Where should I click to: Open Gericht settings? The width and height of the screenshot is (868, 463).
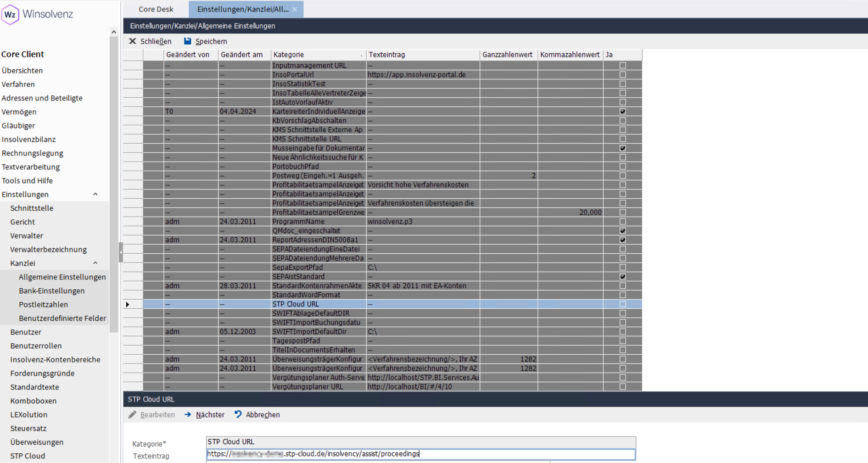tap(22, 222)
